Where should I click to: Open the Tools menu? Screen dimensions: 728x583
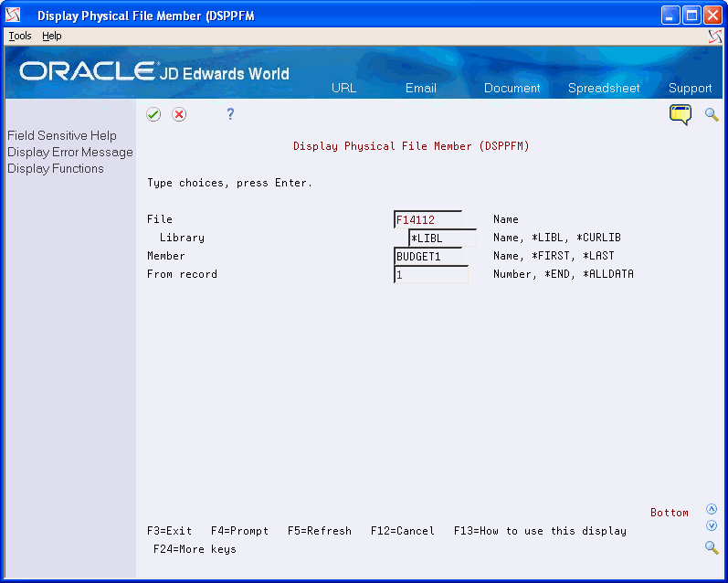tap(20, 36)
